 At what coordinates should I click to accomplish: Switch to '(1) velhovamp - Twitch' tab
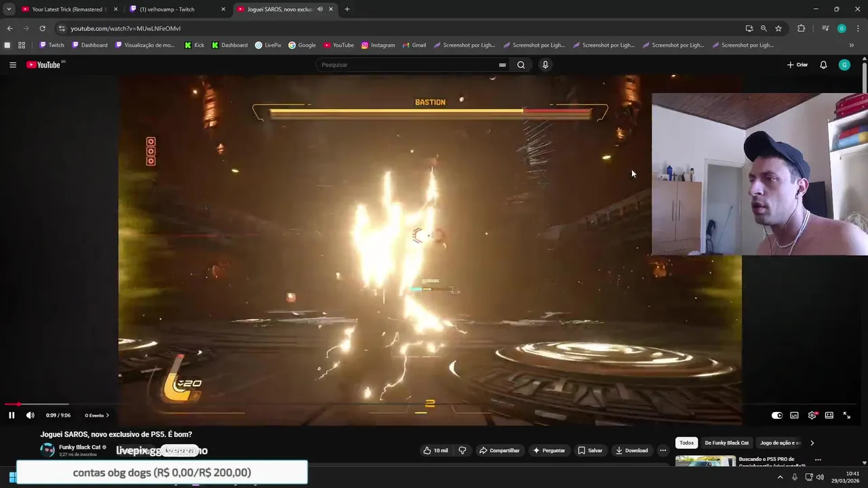coord(176,9)
